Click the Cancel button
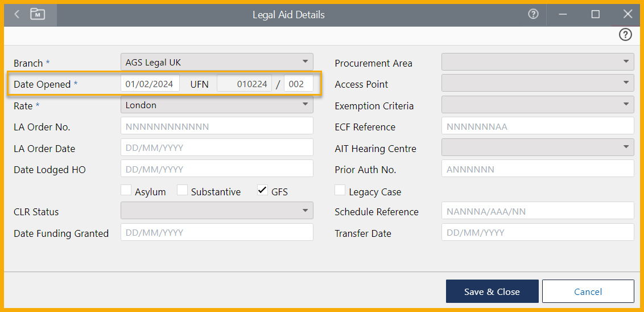644x312 pixels. (x=588, y=292)
